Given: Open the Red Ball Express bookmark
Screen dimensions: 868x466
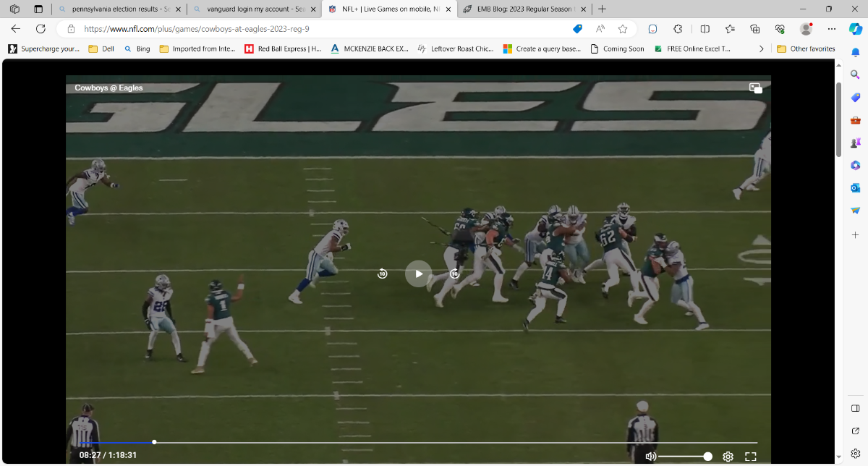Looking at the screenshot, I should click(x=283, y=48).
